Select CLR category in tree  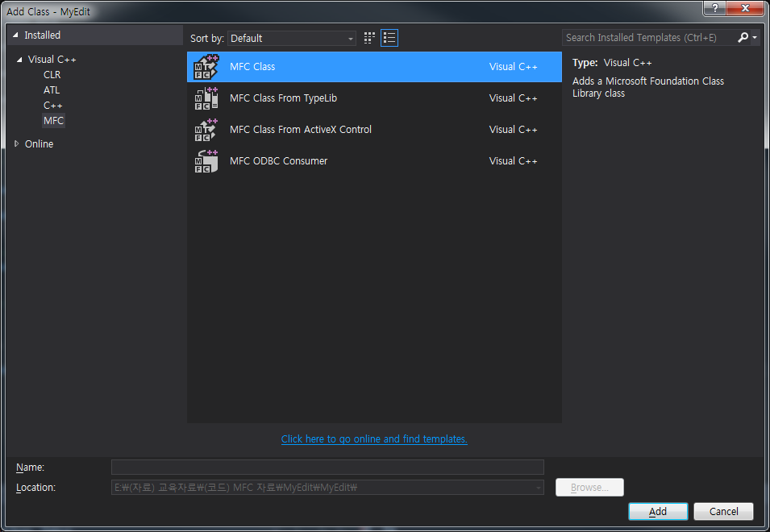pos(52,75)
